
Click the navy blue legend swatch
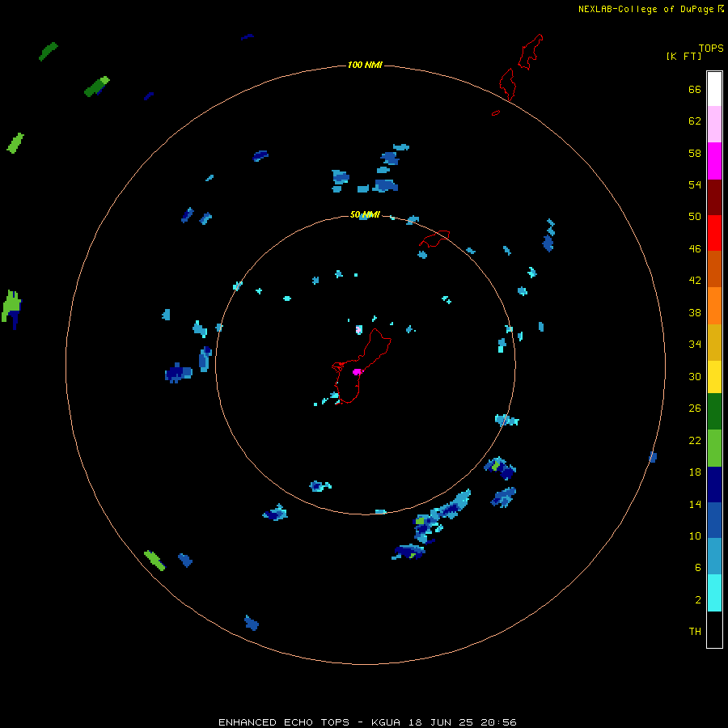pos(714,485)
